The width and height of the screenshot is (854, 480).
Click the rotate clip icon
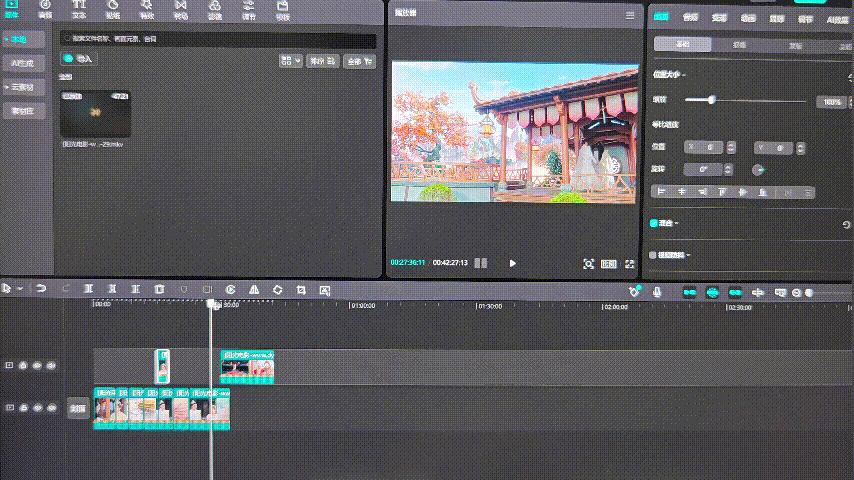pos(277,289)
